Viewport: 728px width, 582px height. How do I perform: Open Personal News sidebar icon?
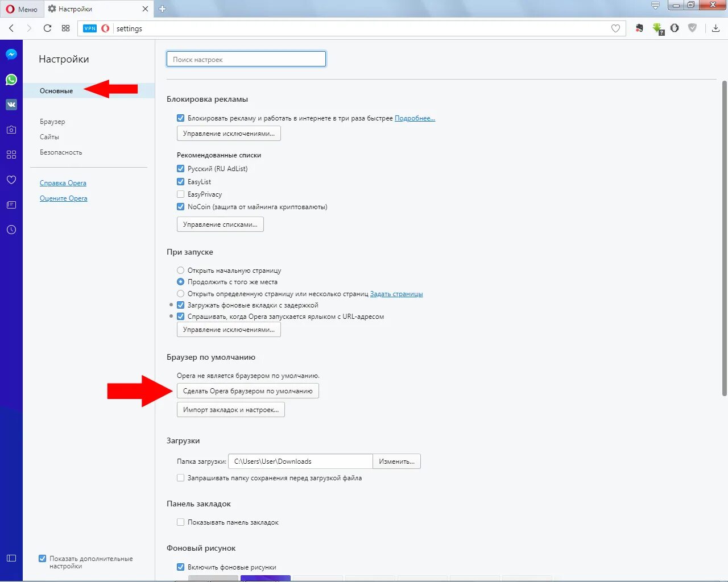coord(11,205)
